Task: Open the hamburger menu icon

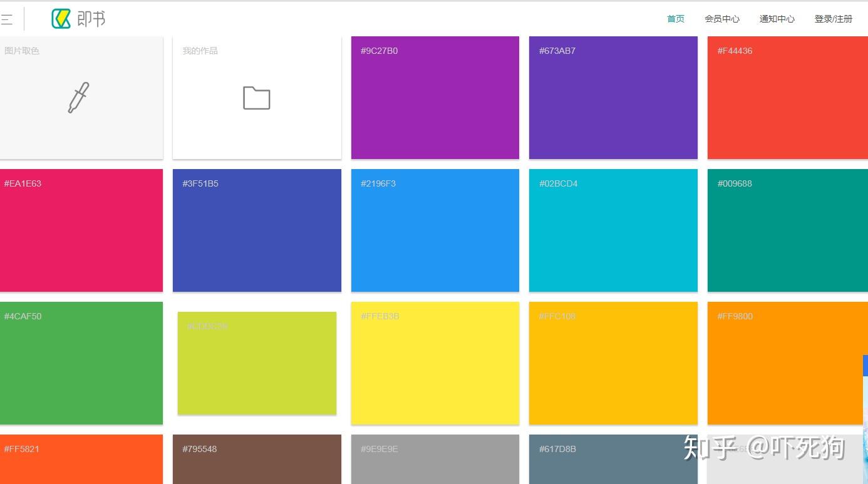Action: (6, 19)
